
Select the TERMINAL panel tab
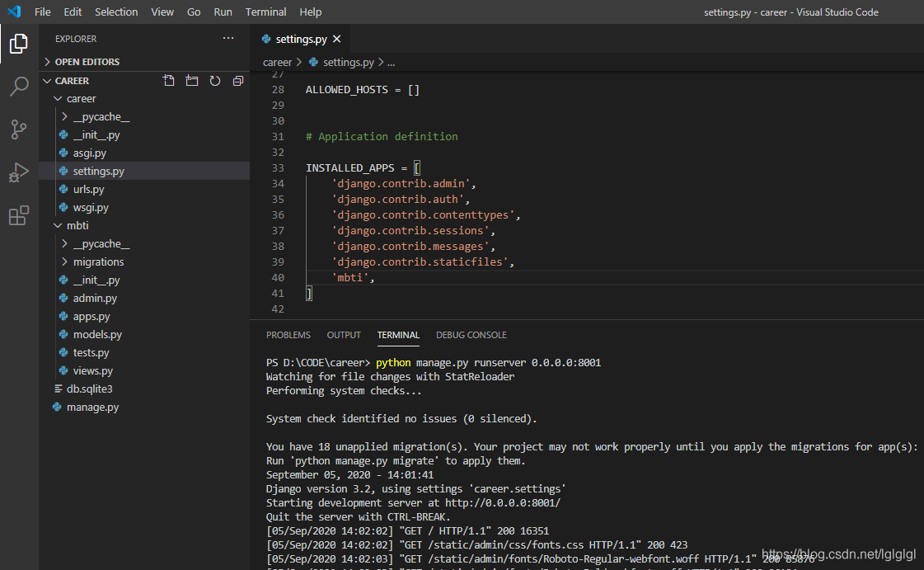(x=398, y=335)
